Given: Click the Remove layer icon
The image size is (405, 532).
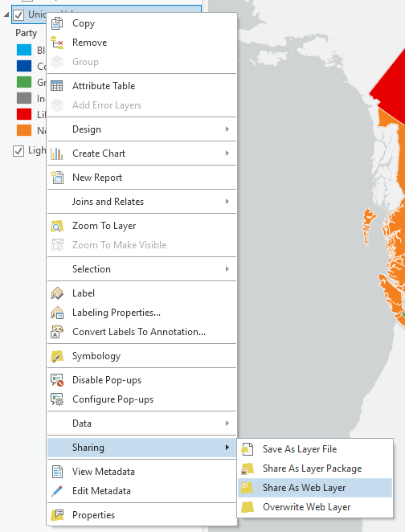Looking at the screenshot, I should pyautogui.click(x=57, y=43).
